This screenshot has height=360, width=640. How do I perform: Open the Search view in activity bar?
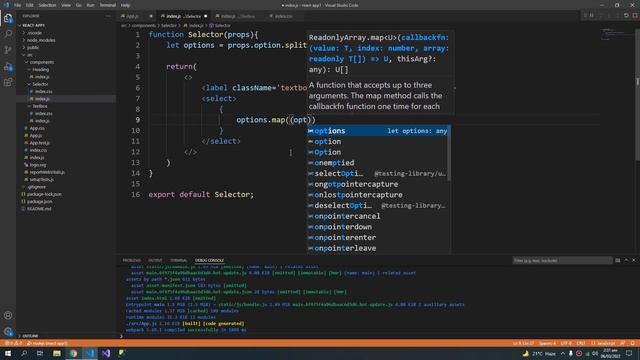coord(8,34)
